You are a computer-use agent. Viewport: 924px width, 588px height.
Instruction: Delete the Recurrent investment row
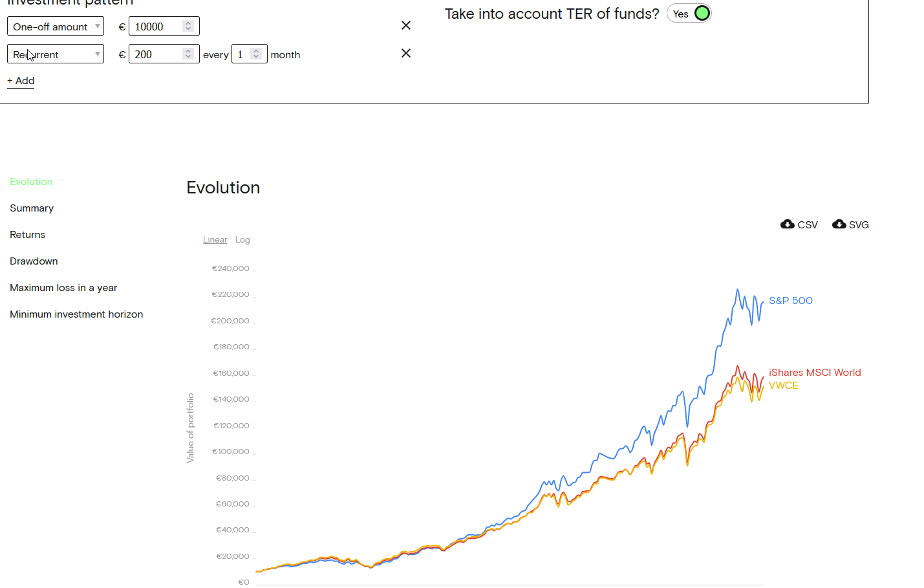pyautogui.click(x=406, y=54)
